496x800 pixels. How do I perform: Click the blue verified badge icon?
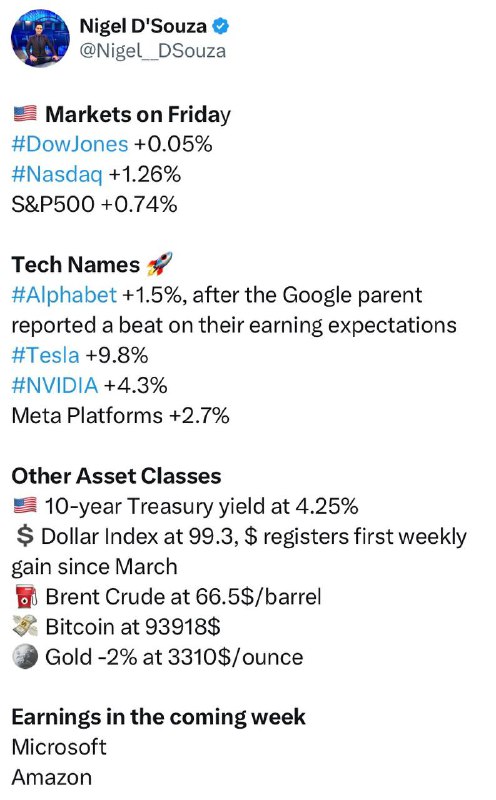click(221, 26)
